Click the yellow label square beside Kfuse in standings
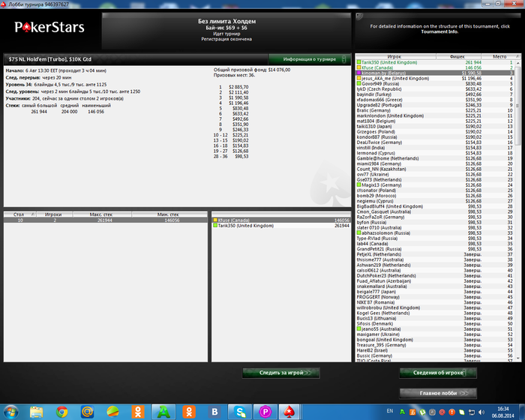This screenshot has height=420, width=525. (x=359, y=67)
